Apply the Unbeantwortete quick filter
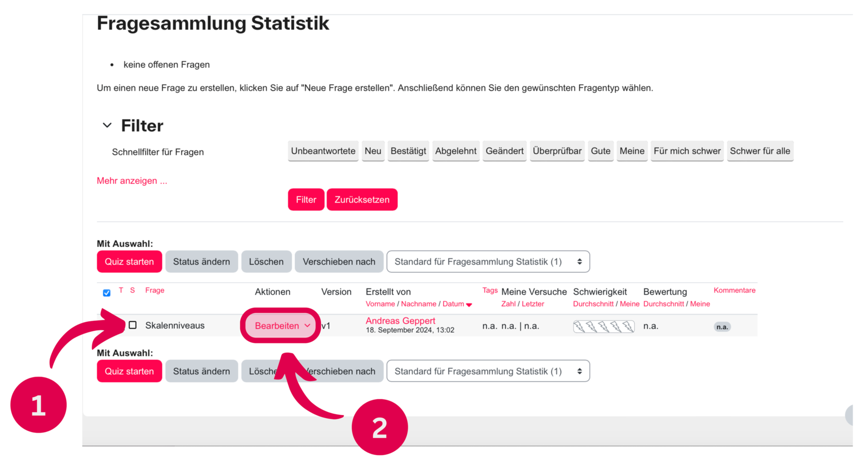The width and height of the screenshot is (868, 465). pyautogui.click(x=323, y=151)
